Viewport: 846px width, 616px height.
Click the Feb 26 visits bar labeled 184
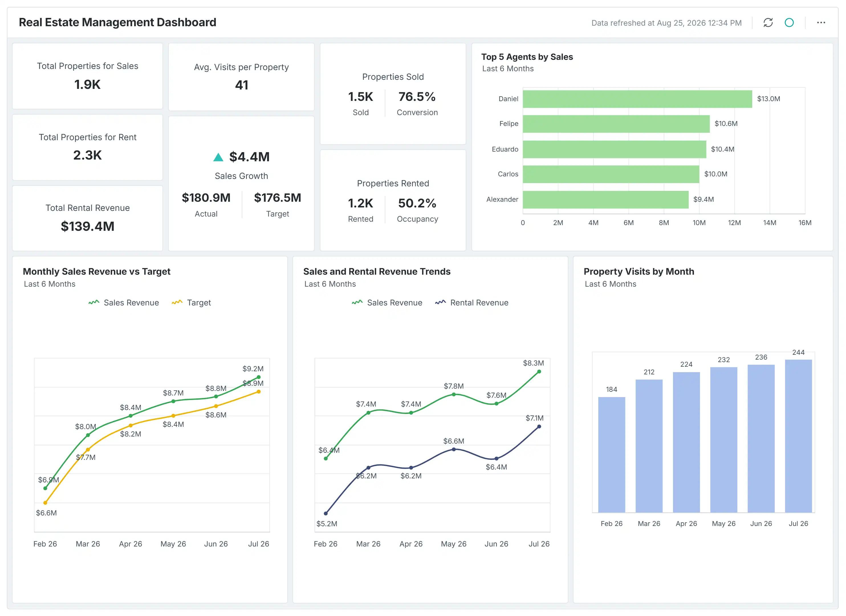611,454
